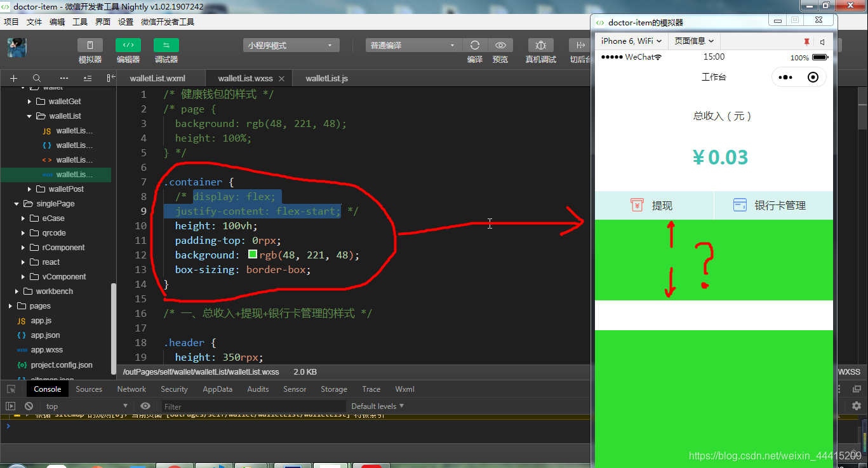Open the walletLis wxml angle-bracket file

tap(67, 160)
